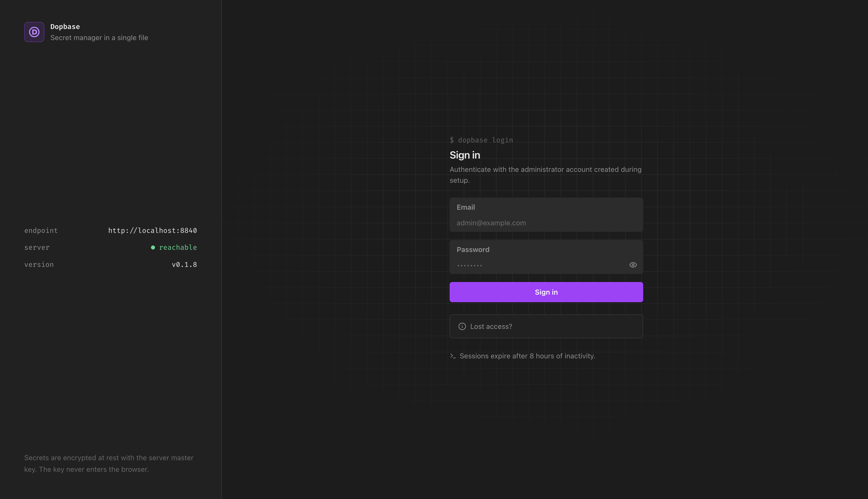Expand the Lost access? panel
This screenshot has width=868, height=499.
546,326
